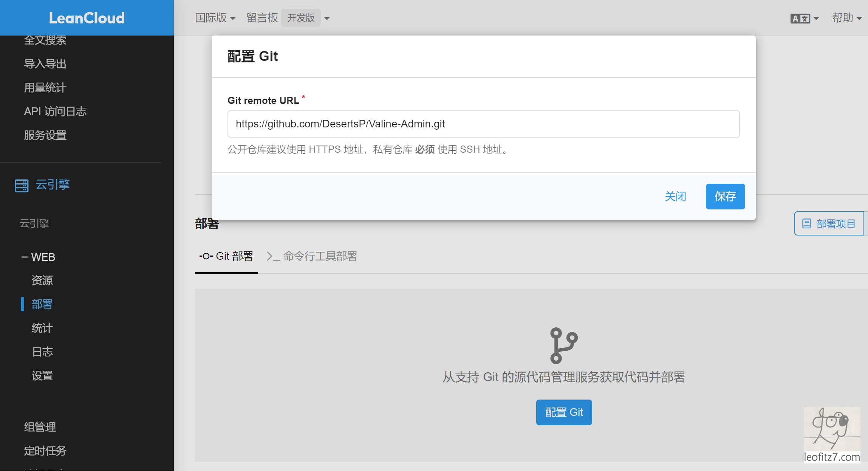Save the Git remote configuration
This screenshot has height=471, width=868.
[x=725, y=196]
